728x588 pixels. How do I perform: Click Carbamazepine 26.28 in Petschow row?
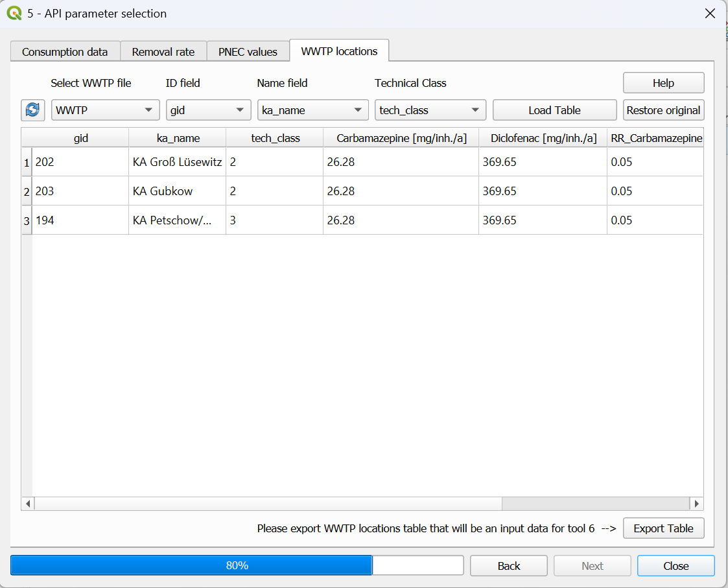(401, 220)
